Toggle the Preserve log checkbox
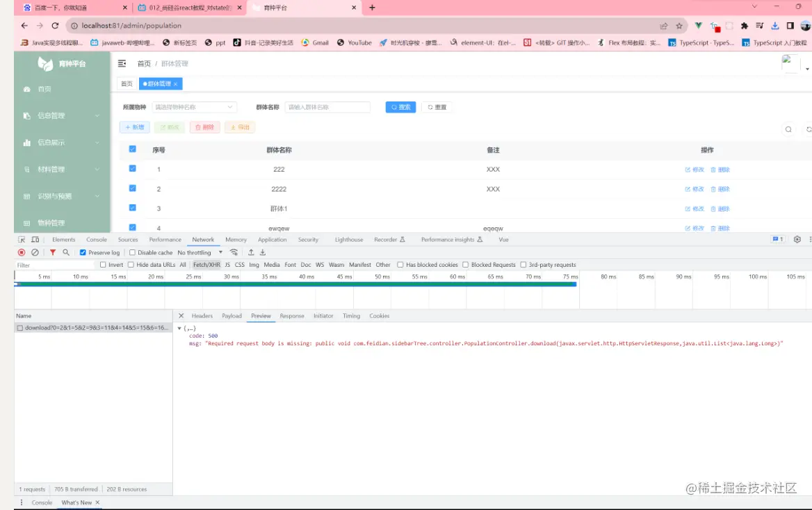812x510 pixels. 83,253
